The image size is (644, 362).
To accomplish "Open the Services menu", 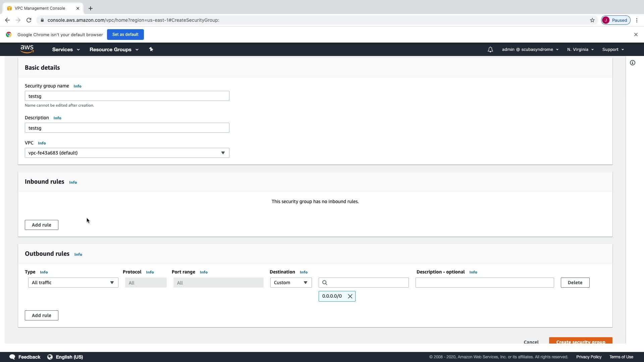I will tap(66, 50).
